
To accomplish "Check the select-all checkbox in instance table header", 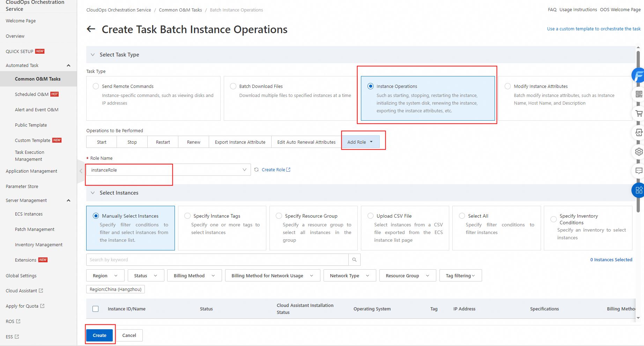I will [95, 309].
